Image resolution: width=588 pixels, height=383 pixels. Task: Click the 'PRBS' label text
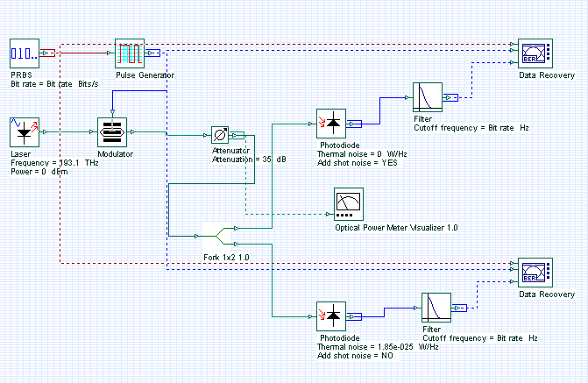21,75
